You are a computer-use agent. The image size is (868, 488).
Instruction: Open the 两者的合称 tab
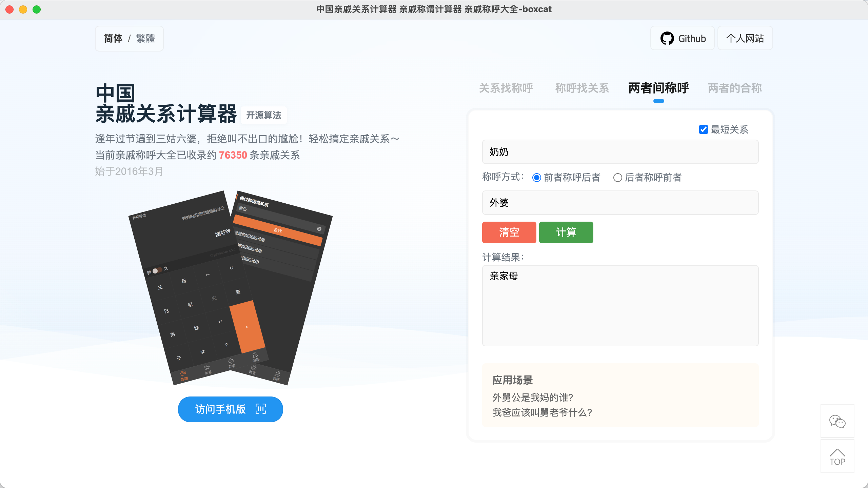point(735,88)
